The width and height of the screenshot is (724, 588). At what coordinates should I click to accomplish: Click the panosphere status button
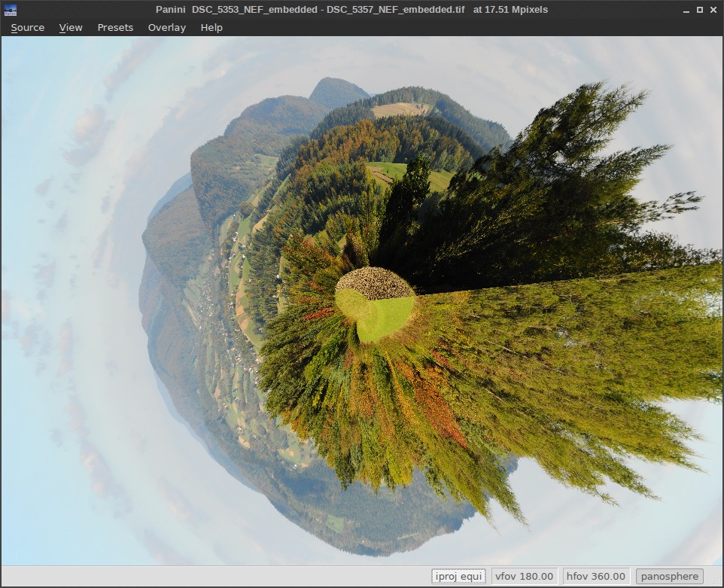[x=670, y=577]
